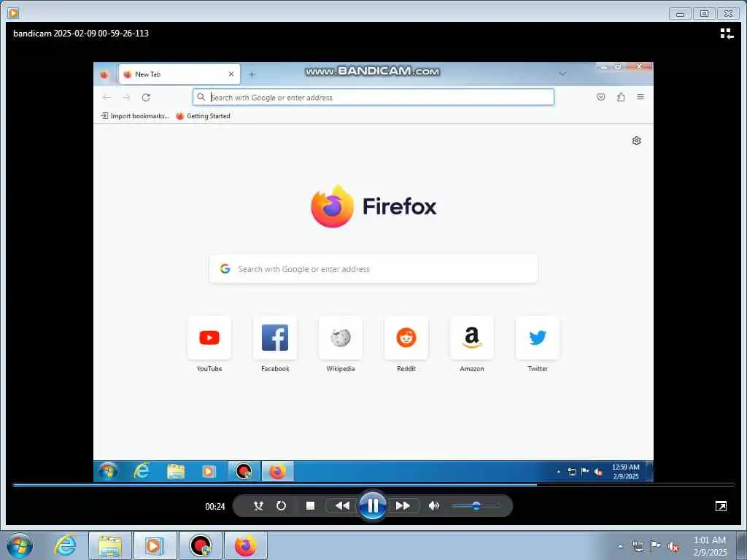Toggle shuffle in Media Player
The image size is (747, 560).
tap(258, 506)
